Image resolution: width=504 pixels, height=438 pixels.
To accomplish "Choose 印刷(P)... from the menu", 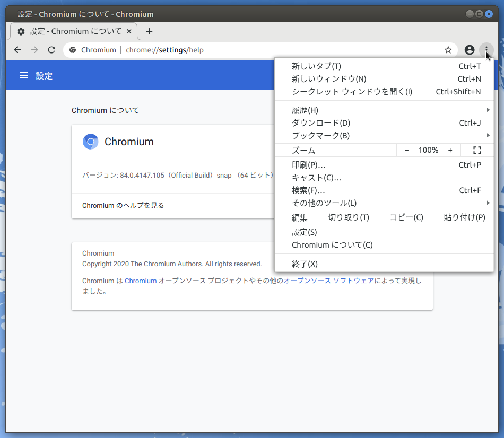I will [384, 165].
